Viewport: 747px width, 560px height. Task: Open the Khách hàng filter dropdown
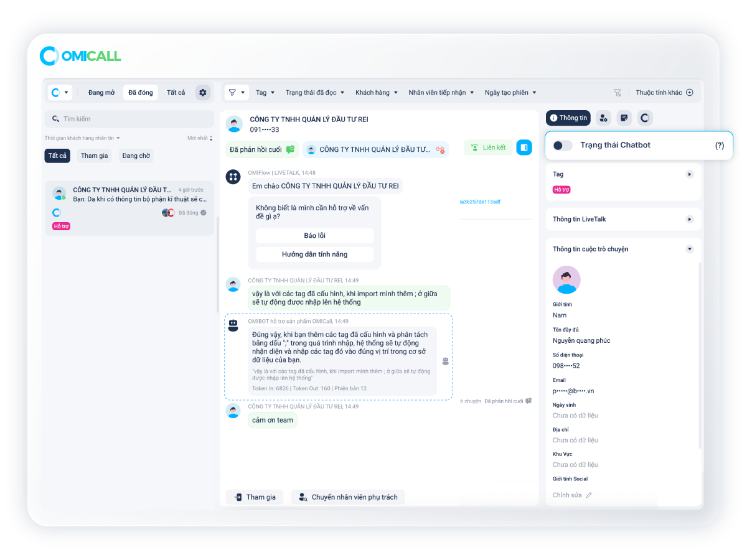pyautogui.click(x=377, y=93)
